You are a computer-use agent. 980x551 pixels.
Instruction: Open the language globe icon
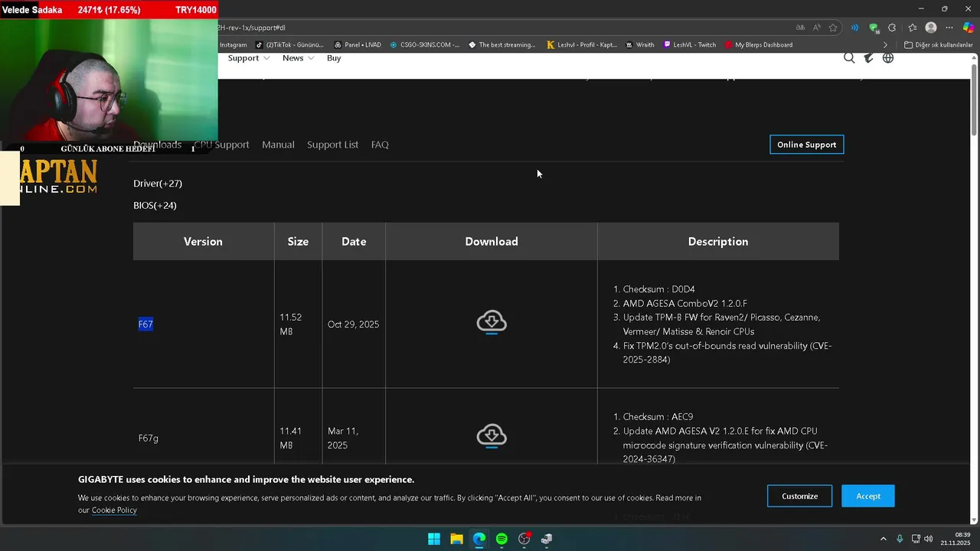888,58
